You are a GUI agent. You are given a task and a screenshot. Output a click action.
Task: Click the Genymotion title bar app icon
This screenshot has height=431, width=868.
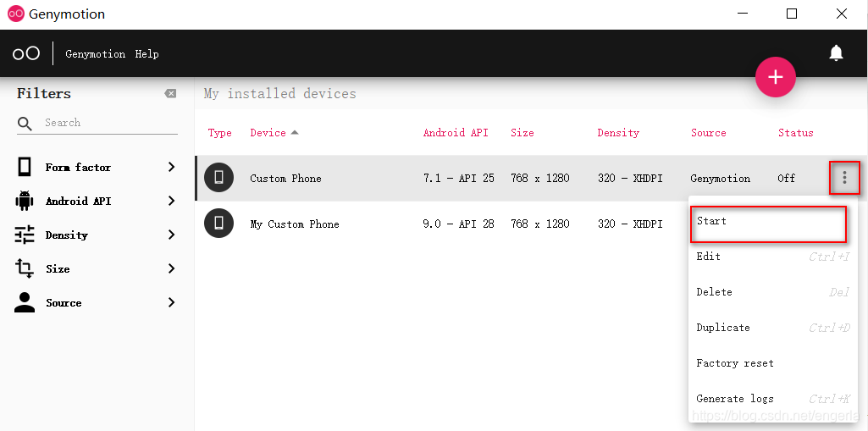pyautogui.click(x=16, y=14)
